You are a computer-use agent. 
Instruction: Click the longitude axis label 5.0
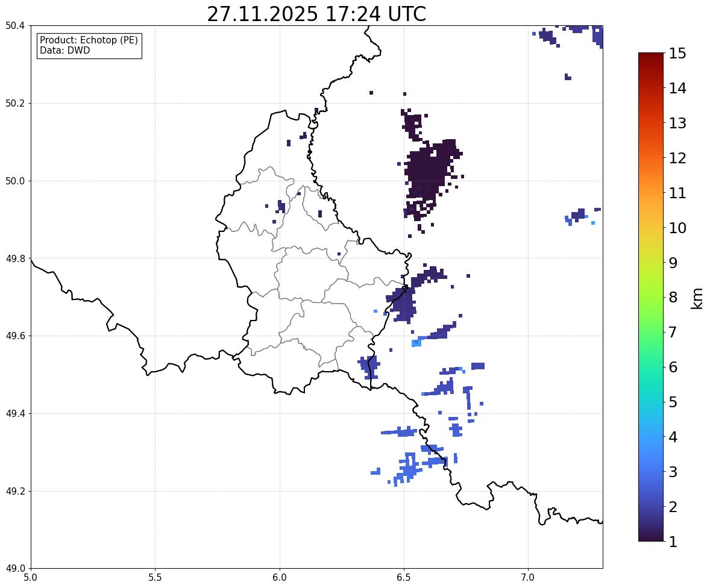tap(31, 578)
